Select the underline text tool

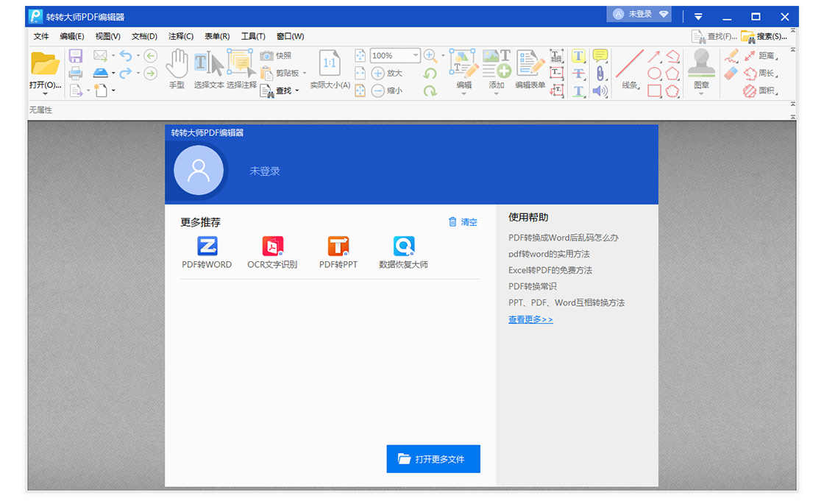point(578,91)
